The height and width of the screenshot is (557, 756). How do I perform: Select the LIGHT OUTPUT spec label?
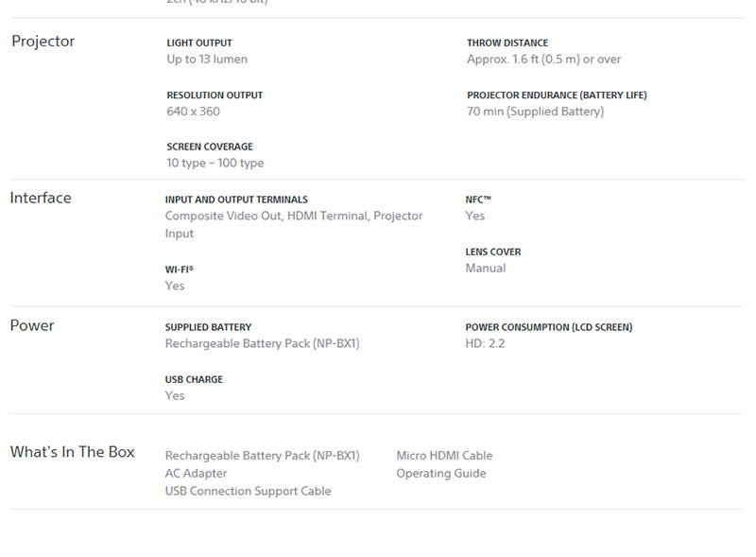199,44
